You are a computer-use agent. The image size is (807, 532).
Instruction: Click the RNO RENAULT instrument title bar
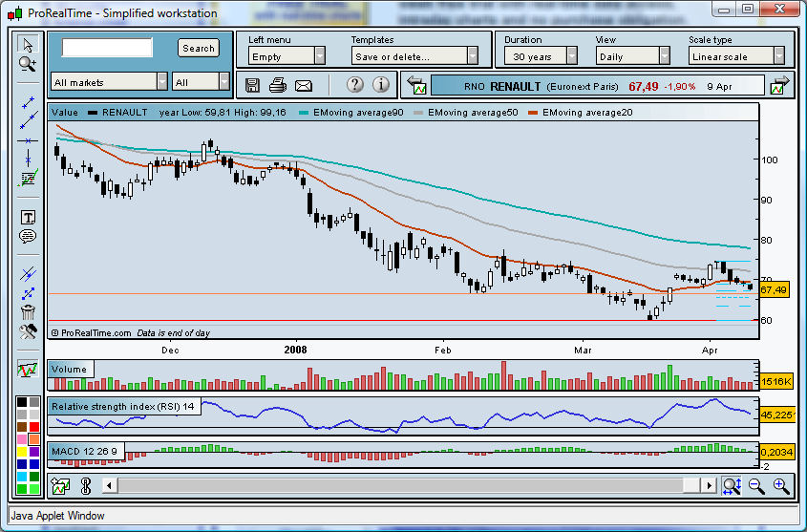(x=597, y=86)
